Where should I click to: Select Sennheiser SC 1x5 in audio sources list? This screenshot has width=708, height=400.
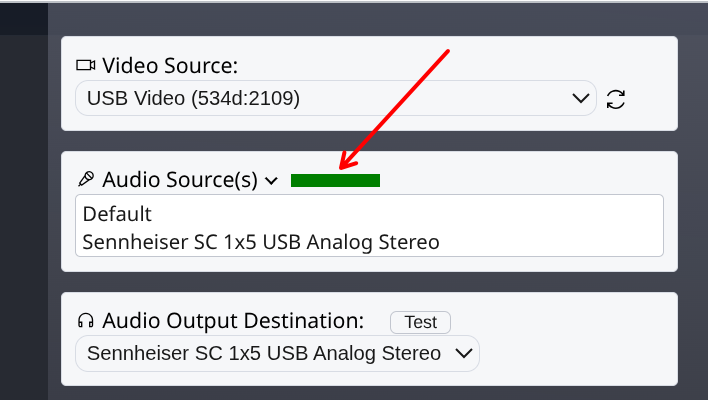tap(261, 242)
